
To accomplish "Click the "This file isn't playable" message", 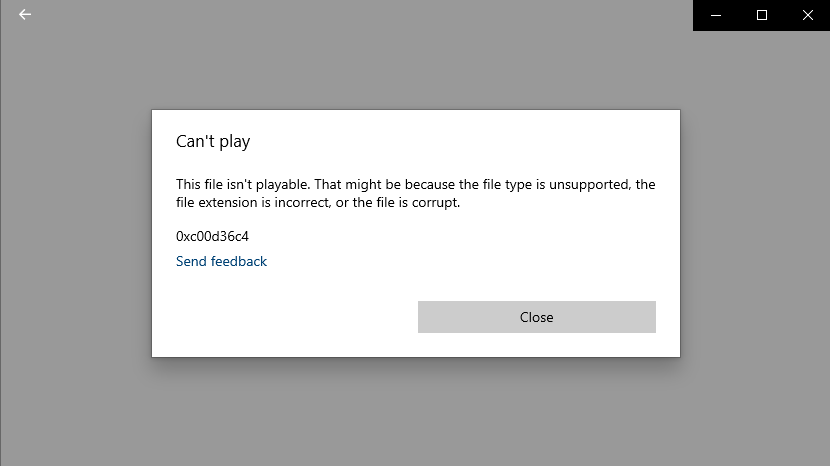I will 416,193.
